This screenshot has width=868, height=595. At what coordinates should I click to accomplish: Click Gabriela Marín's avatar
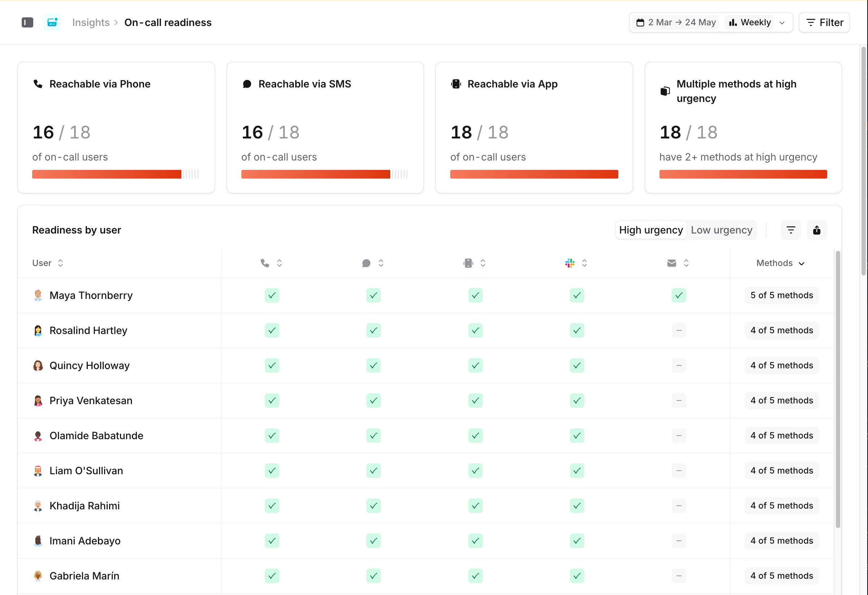click(38, 576)
